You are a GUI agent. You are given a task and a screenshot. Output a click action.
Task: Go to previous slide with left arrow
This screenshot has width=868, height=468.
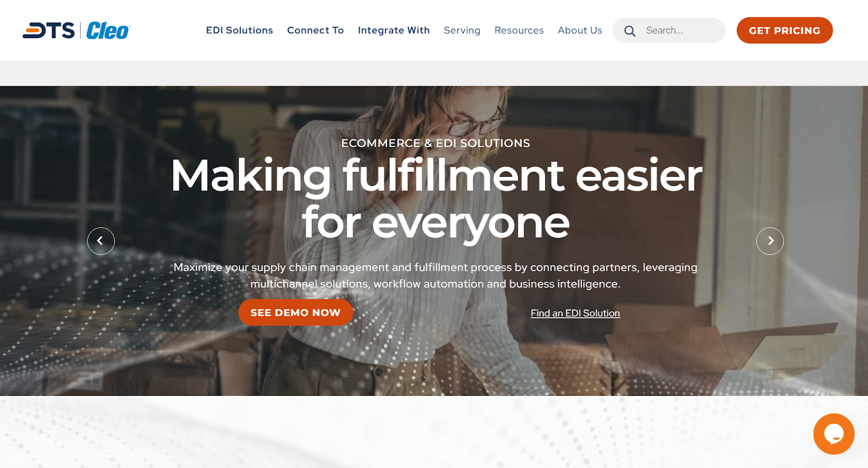pos(101,241)
